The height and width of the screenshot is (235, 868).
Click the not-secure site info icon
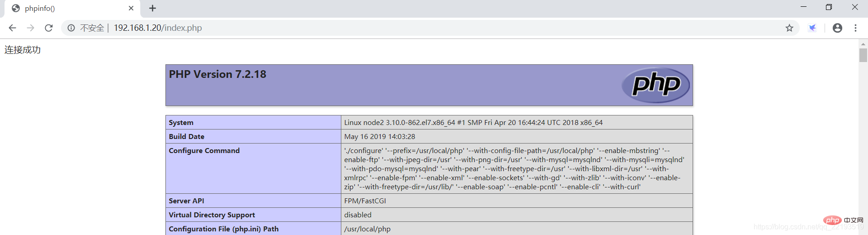71,28
